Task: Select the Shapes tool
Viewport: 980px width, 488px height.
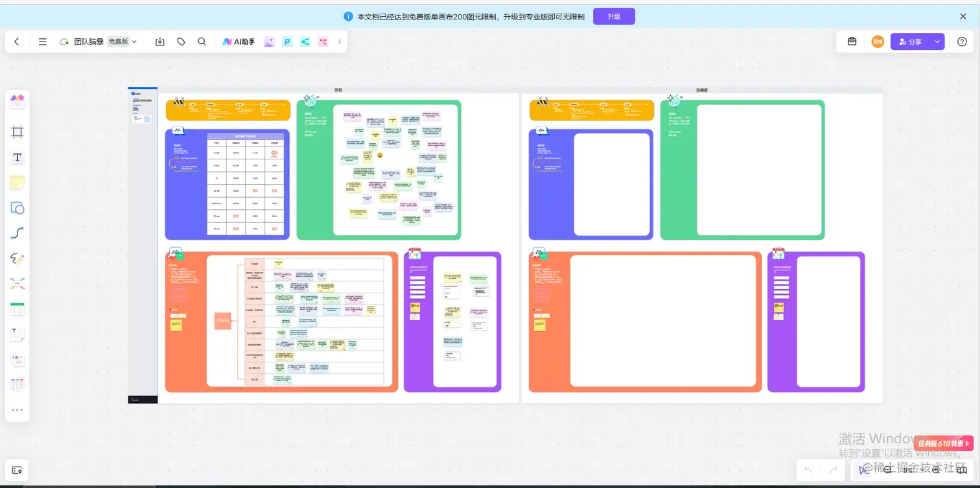Action: coord(17,208)
